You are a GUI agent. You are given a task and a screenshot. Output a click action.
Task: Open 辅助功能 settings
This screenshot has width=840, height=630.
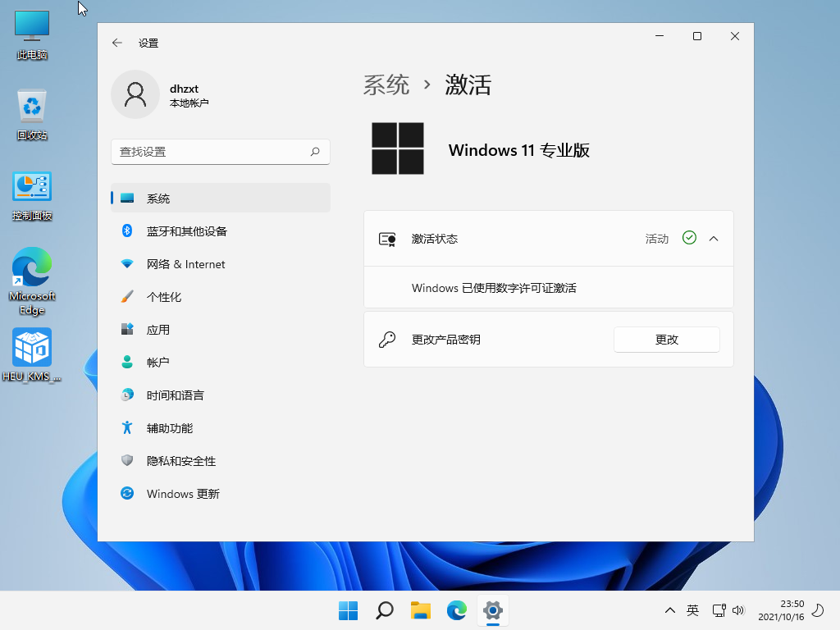point(220,428)
